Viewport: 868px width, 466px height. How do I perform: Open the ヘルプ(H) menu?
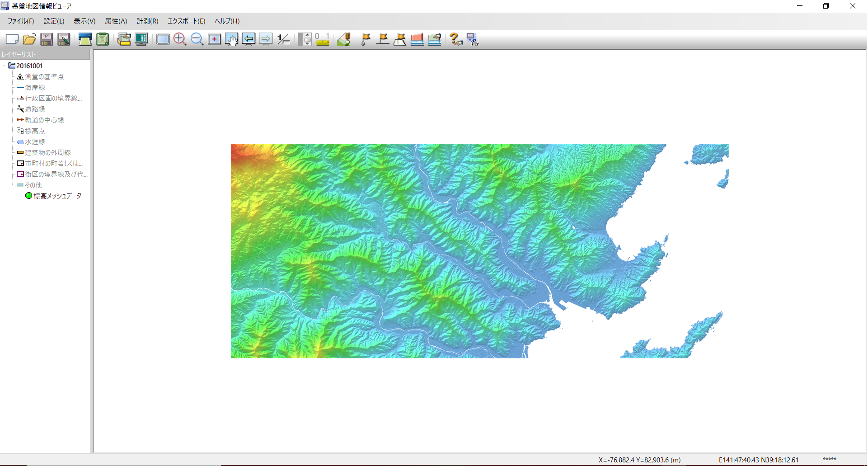(227, 21)
